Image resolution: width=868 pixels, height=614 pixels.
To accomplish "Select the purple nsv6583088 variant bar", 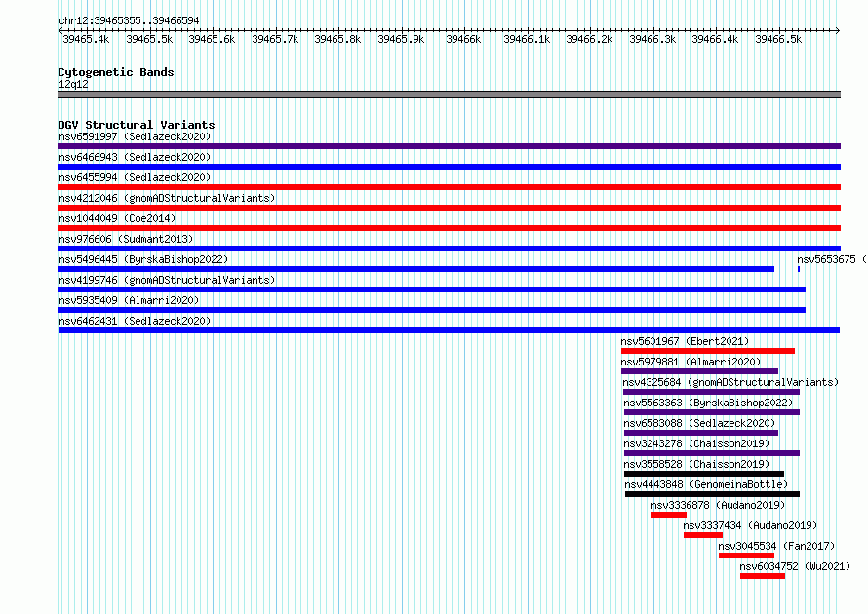I will [x=701, y=433].
